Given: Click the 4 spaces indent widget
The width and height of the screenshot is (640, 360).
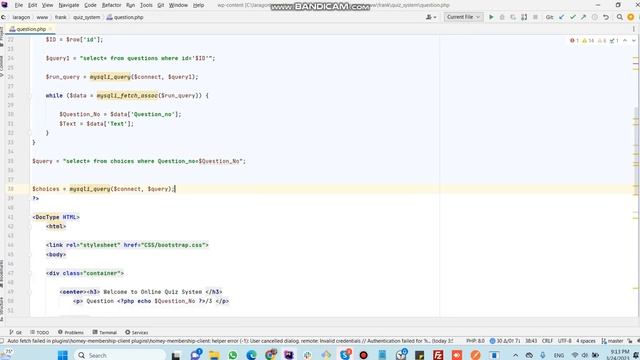Looking at the screenshot, I should click(x=586, y=341).
